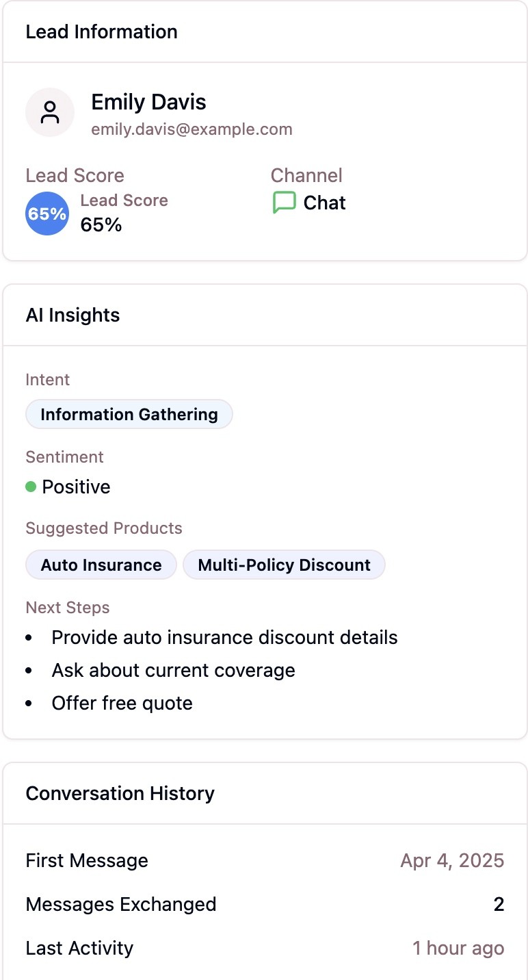Click the 'Ask about current coverage' step
Image resolution: width=528 pixels, height=980 pixels.
click(x=173, y=670)
